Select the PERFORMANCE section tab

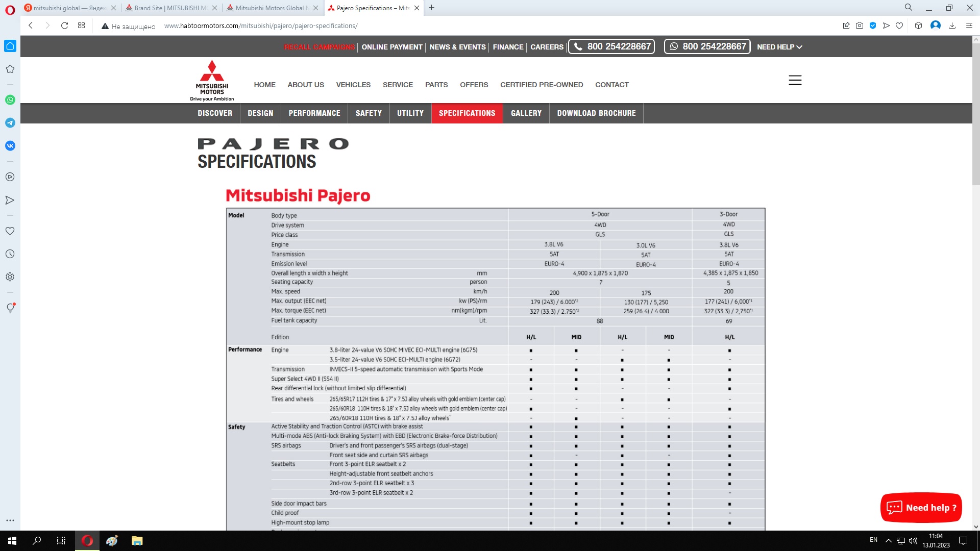tap(314, 113)
